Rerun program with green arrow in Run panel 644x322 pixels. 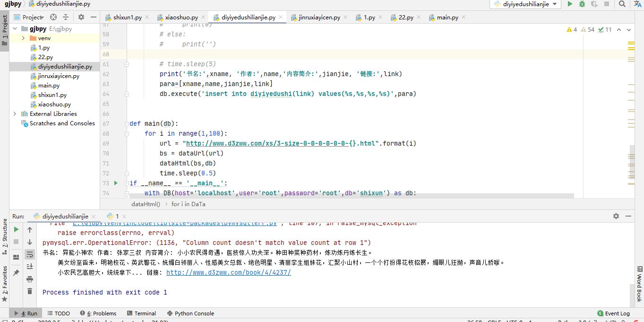(17, 229)
